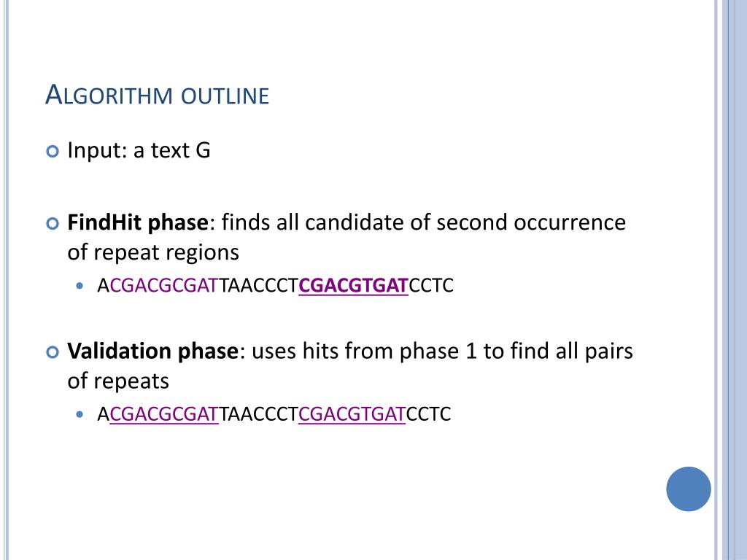Select the "Algorithm outline" slide title
Viewport: 747px width, 560px height.
click(x=158, y=95)
